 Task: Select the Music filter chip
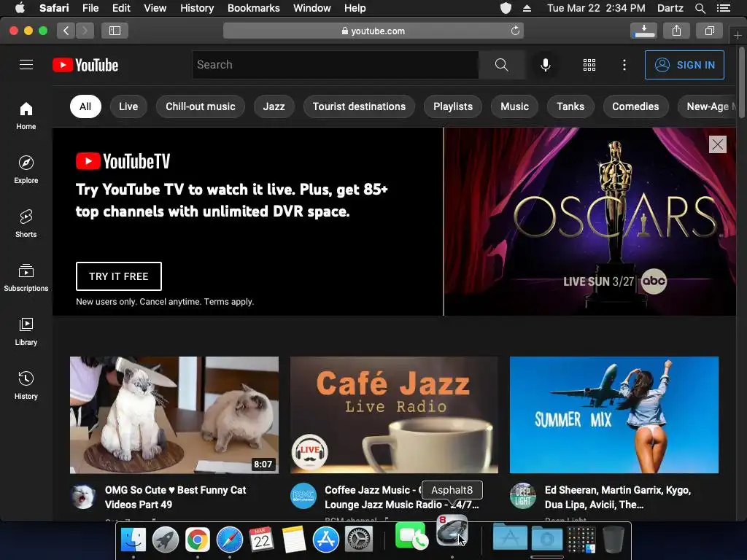pos(514,106)
